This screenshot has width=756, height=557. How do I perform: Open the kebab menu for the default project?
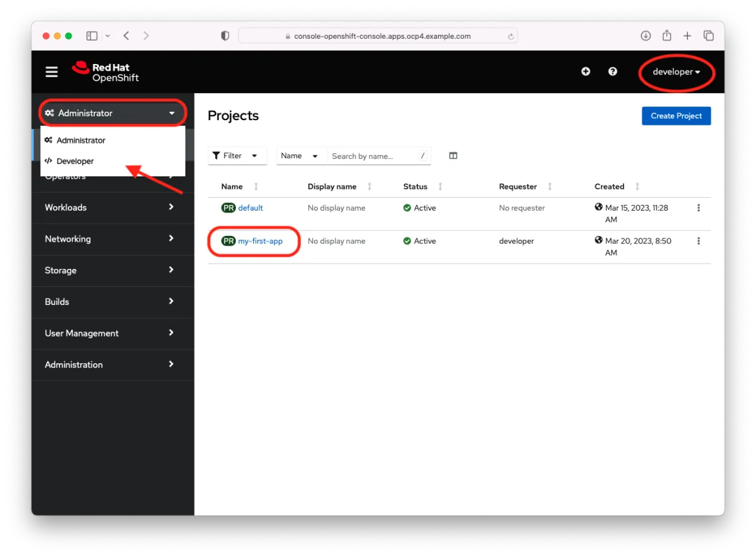point(698,207)
